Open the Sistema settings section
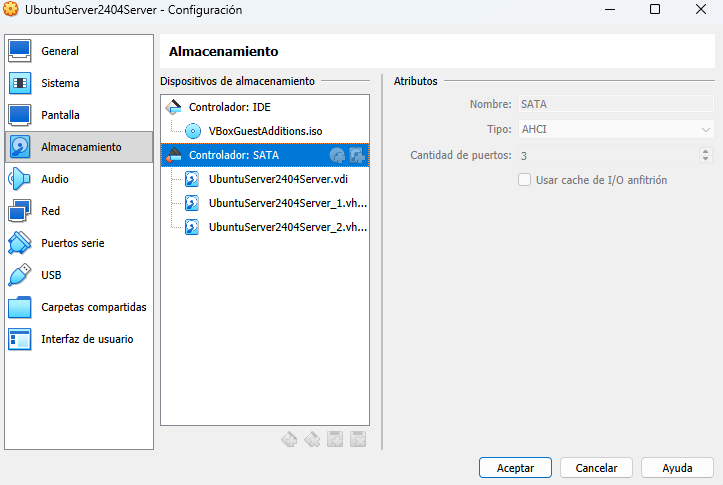The width and height of the screenshot is (723, 485). (60, 83)
